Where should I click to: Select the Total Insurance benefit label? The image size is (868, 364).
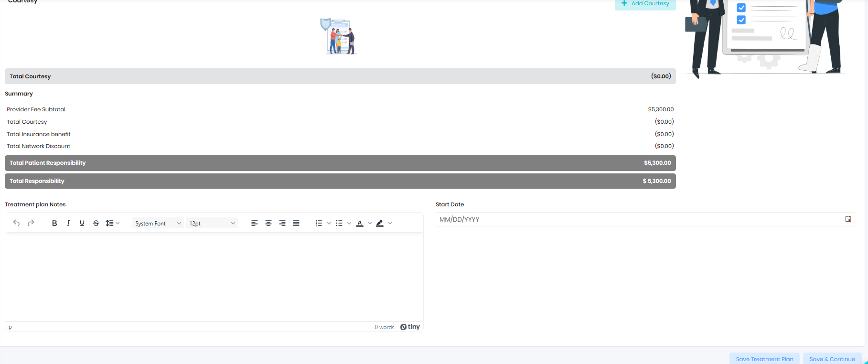pos(39,134)
